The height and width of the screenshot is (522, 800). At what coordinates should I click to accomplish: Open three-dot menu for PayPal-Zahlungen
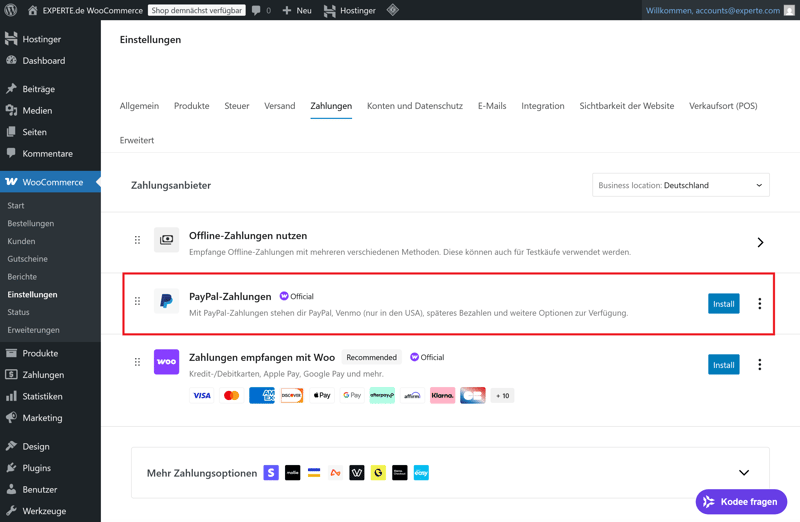(759, 304)
